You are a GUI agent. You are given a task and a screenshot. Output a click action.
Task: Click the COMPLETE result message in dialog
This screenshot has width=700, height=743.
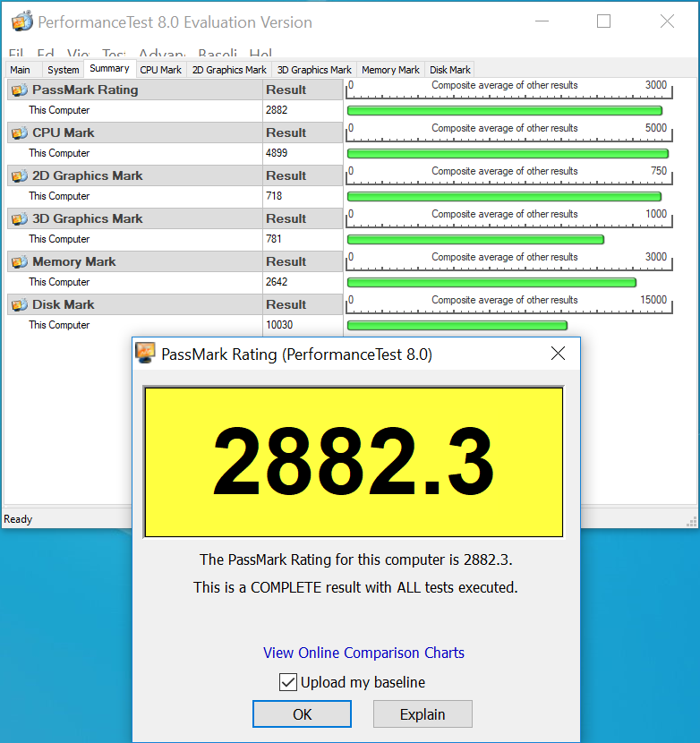355,587
